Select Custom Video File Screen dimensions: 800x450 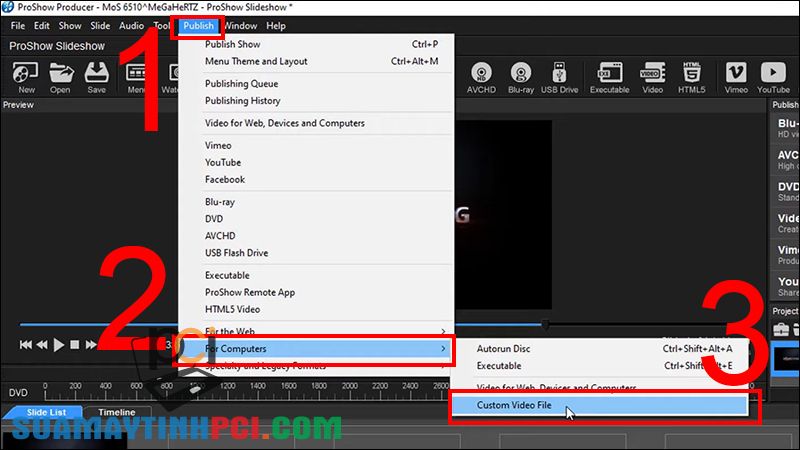tap(600, 405)
